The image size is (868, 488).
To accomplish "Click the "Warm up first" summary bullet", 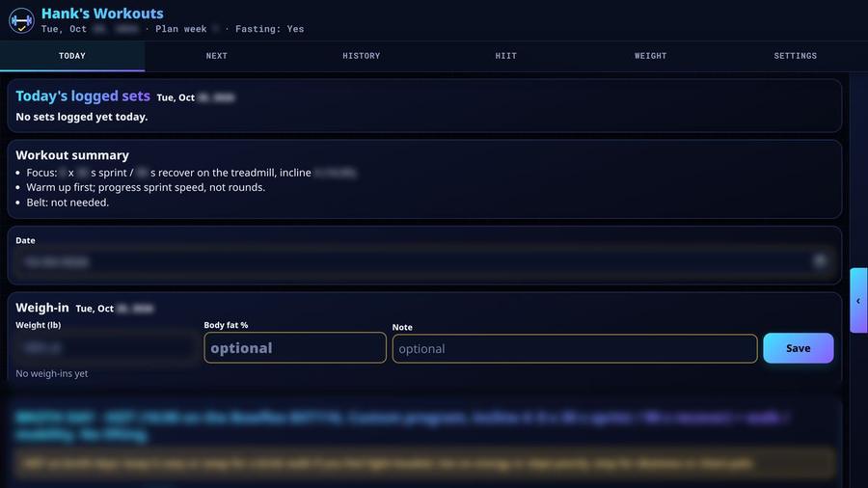I will (146, 187).
